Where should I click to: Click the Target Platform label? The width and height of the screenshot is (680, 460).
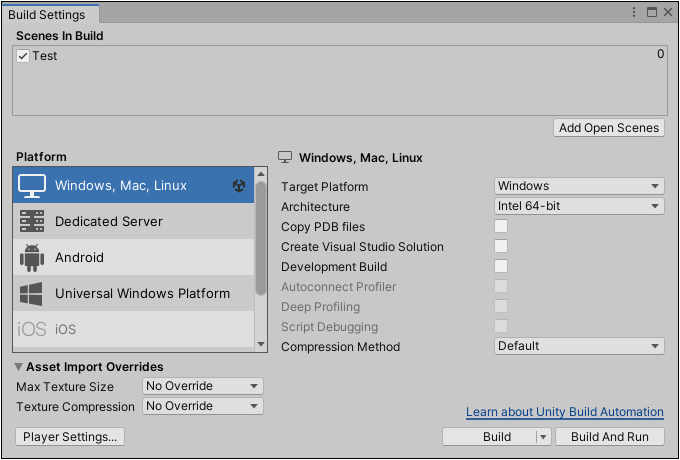(324, 187)
